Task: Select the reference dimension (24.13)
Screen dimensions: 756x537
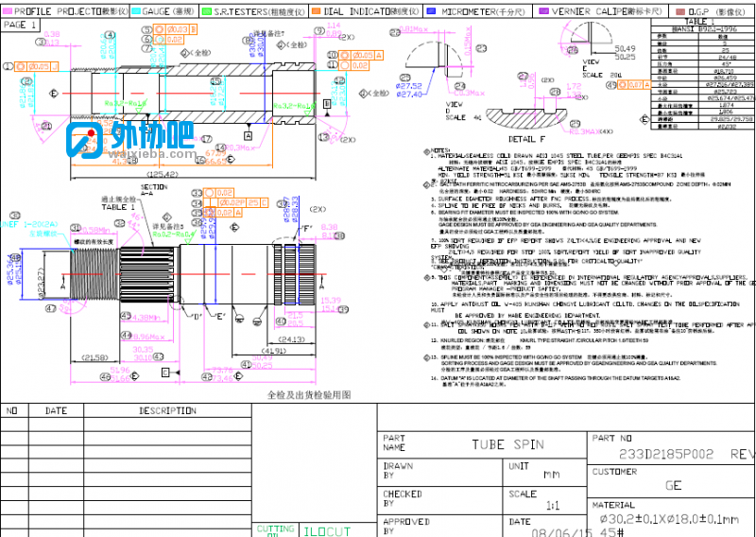Action: [x=292, y=339]
